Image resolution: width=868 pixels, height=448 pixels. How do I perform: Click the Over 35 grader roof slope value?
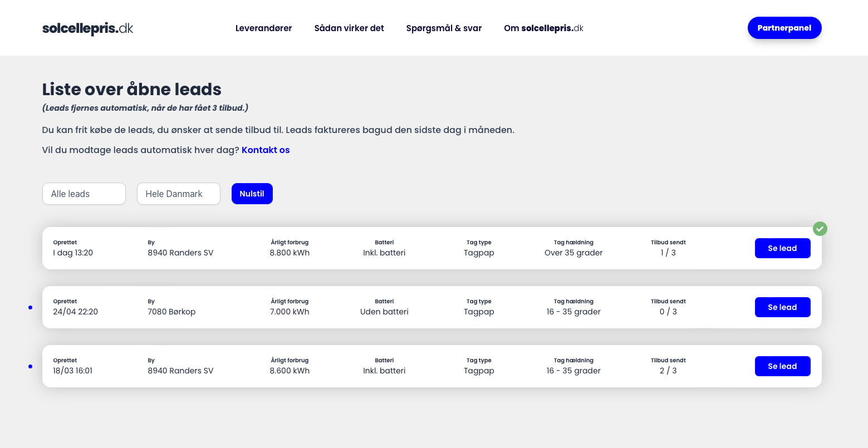[573, 253]
